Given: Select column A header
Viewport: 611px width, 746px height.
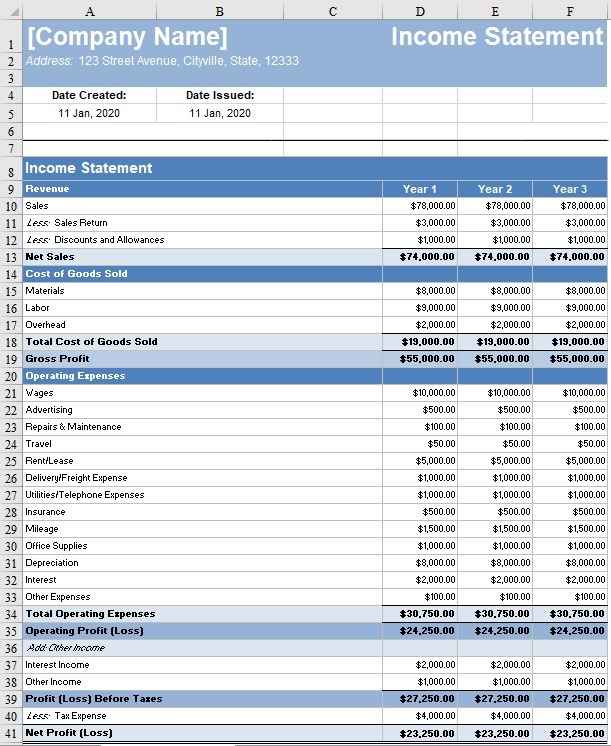Looking at the screenshot, I should pos(90,10).
